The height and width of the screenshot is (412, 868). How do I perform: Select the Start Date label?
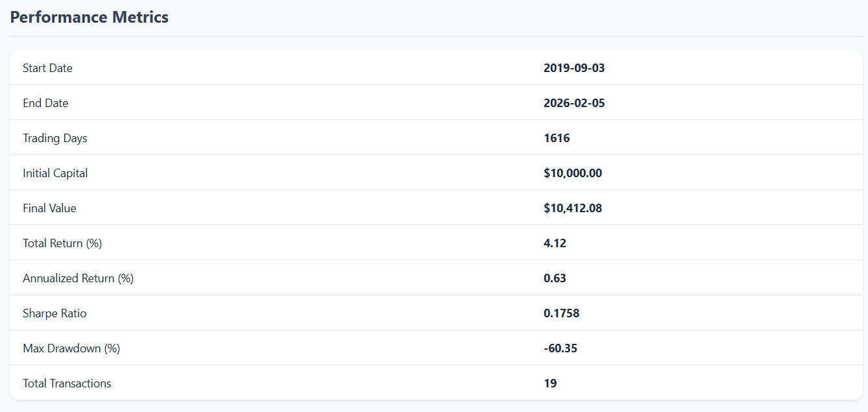(x=47, y=68)
